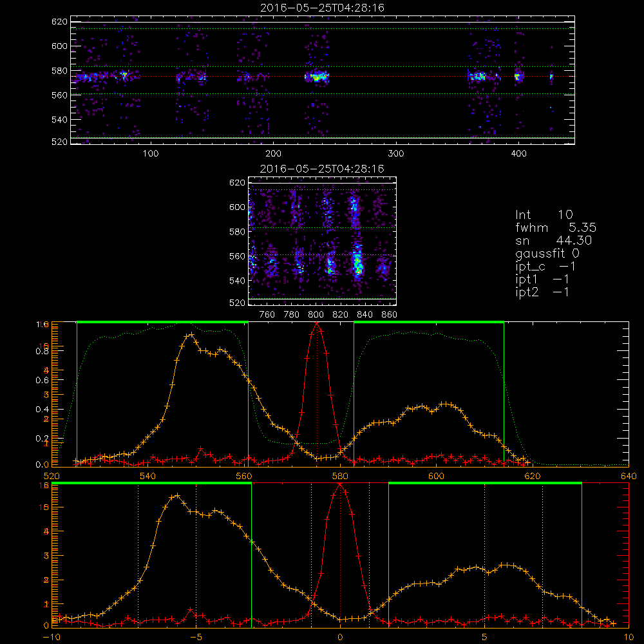The image size is (644, 644).
Task: Click x-axis label 800 under middle image
Action: [316, 314]
